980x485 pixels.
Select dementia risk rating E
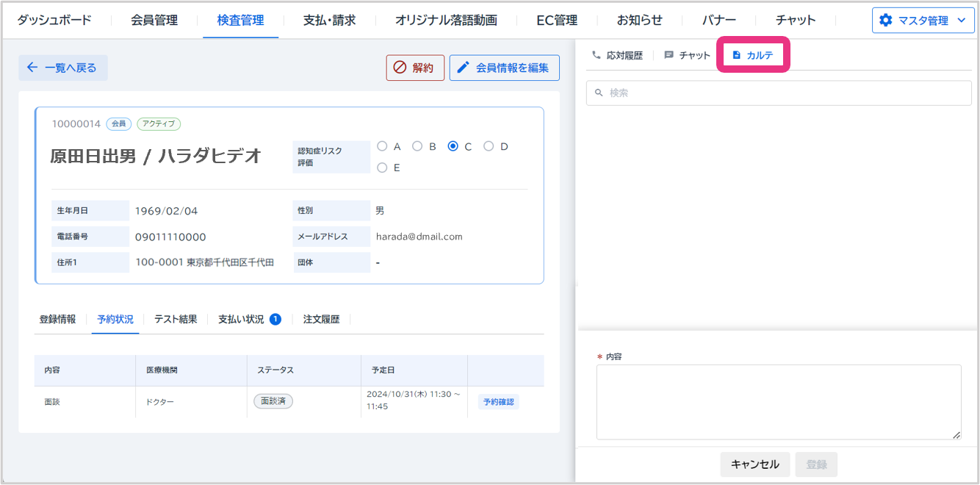click(382, 168)
